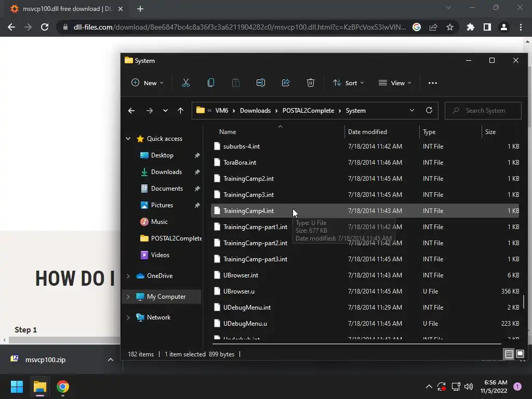The height and width of the screenshot is (399, 532).
Task: Open volume control in system tray
Action: click(x=469, y=387)
